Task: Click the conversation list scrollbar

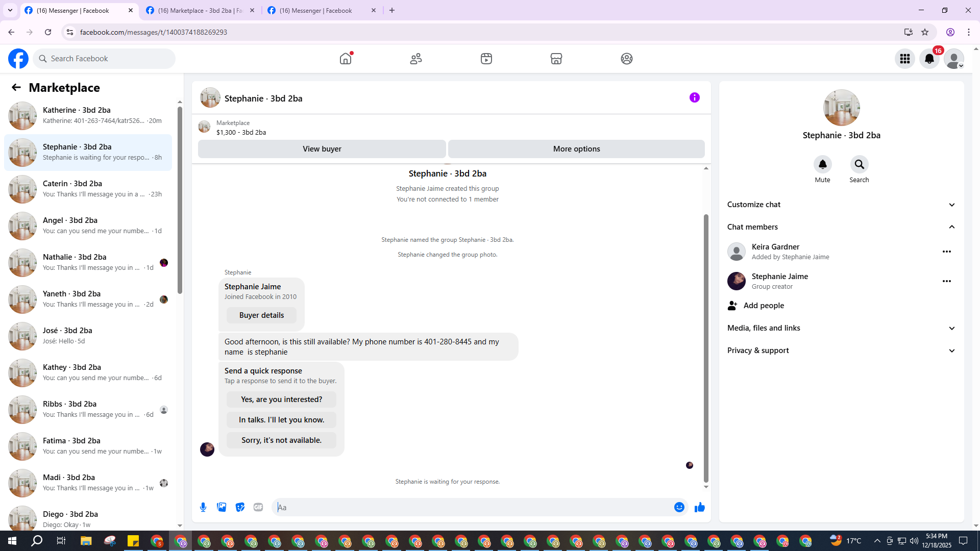Action: point(180,201)
